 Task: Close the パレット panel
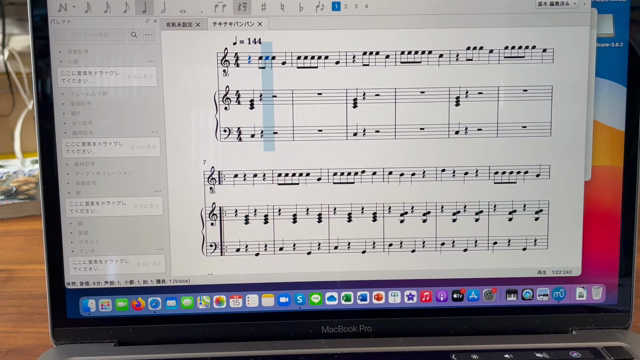click(x=155, y=21)
